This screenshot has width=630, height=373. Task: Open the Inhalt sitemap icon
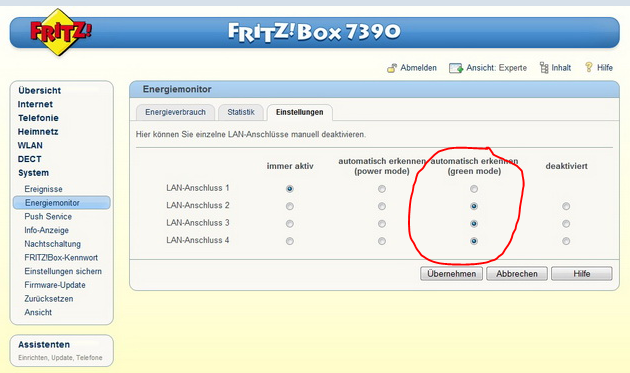coord(544,68)
